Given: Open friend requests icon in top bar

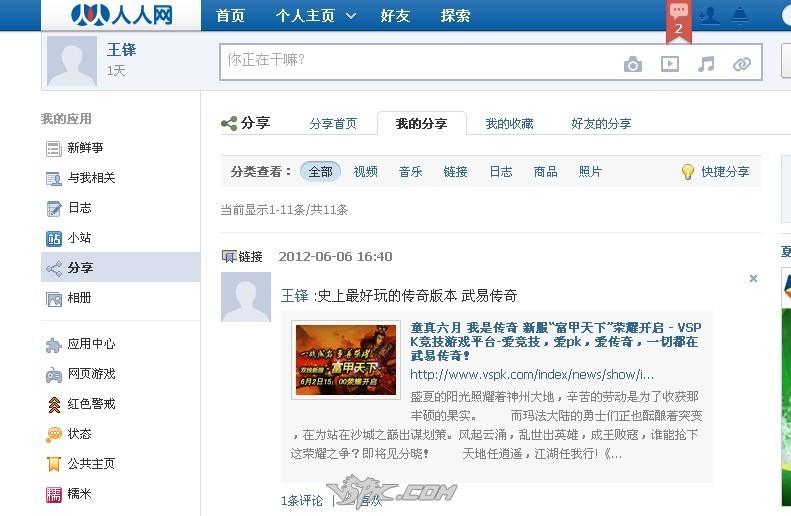Looking at the screenshot, I should pyautogui.click(x=709, y=16).
